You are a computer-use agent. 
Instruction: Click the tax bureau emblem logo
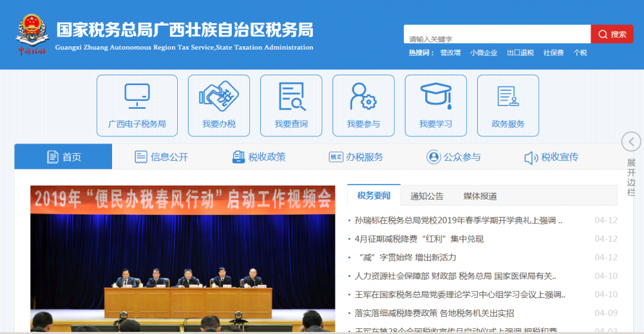32,33
